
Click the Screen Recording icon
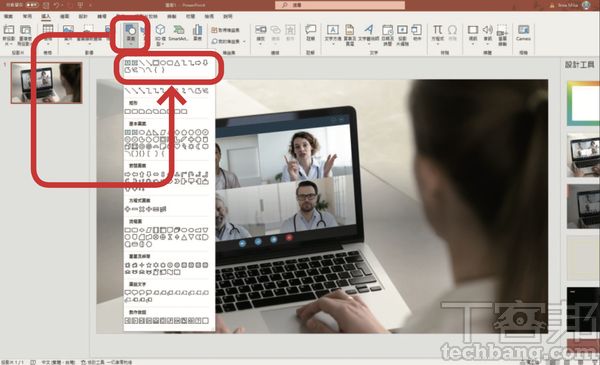(x=502, y=30)
